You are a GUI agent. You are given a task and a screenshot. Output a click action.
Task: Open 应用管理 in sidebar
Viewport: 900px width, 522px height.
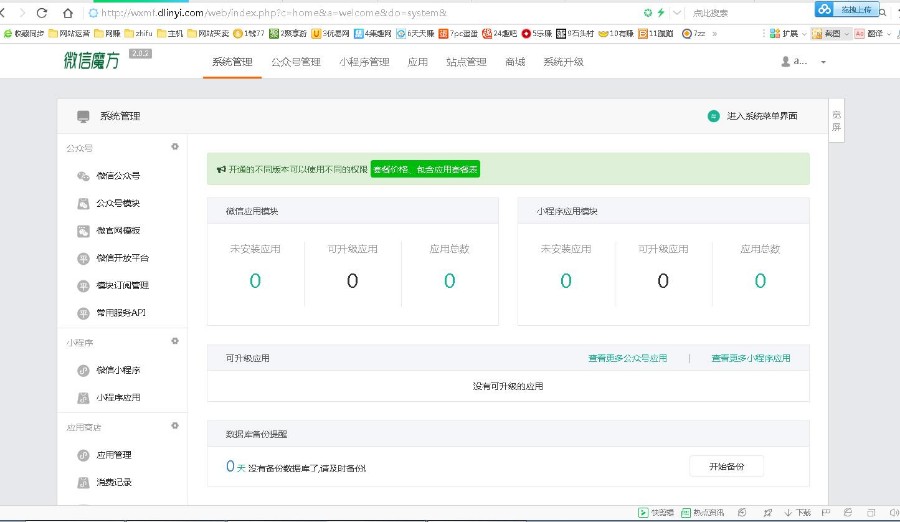point(114,455)
